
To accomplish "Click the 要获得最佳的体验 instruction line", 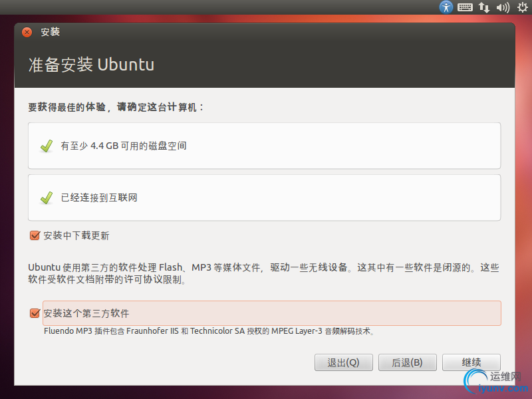I will [116, 107].
